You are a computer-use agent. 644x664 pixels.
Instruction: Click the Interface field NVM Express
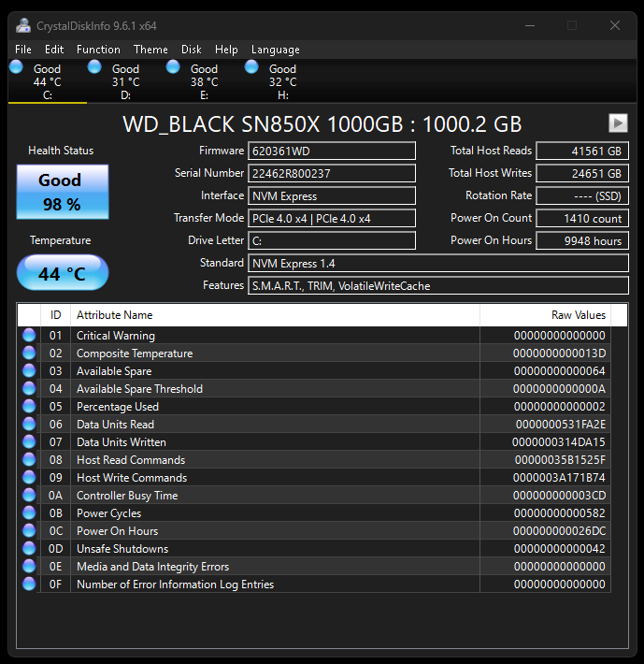(x=332, y=195)
